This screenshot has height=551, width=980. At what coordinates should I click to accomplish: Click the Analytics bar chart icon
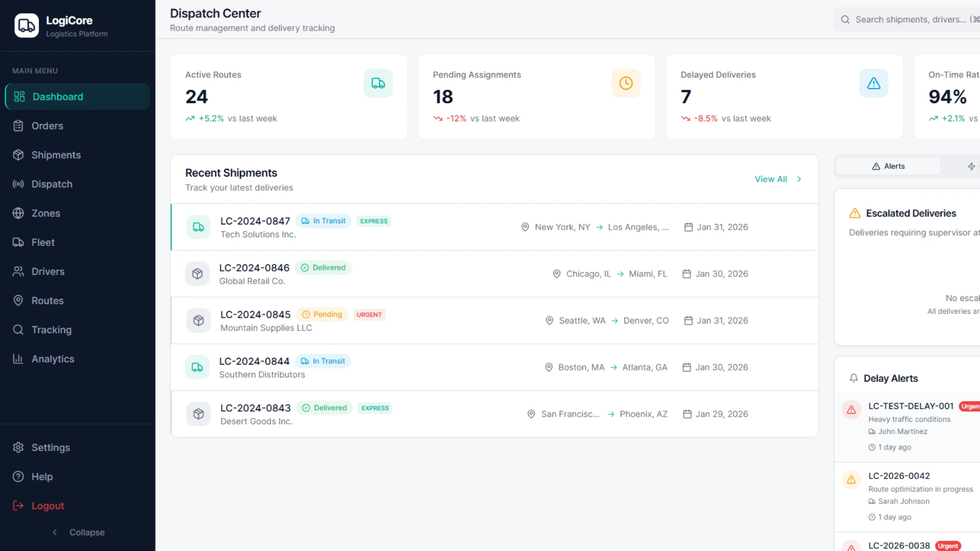(18, 359)
